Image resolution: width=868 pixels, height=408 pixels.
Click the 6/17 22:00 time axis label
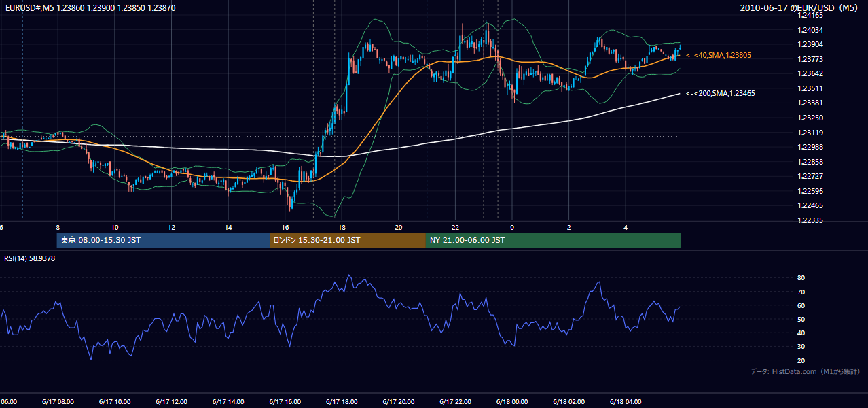[456, 402]
